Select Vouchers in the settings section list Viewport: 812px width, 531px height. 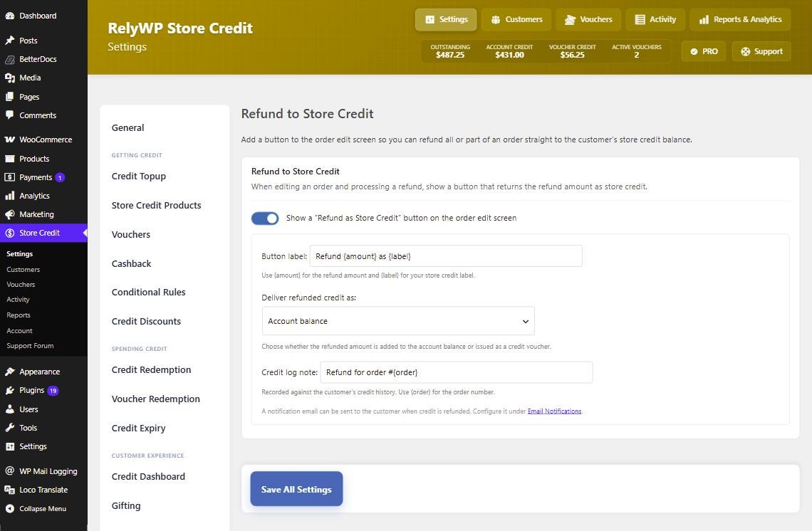click(131, 234)
